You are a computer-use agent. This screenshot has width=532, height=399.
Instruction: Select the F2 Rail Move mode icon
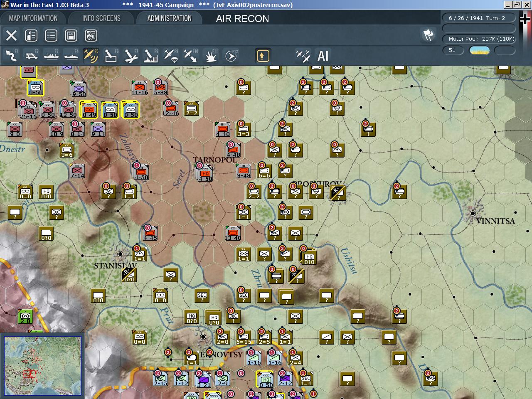coord(31,55)
